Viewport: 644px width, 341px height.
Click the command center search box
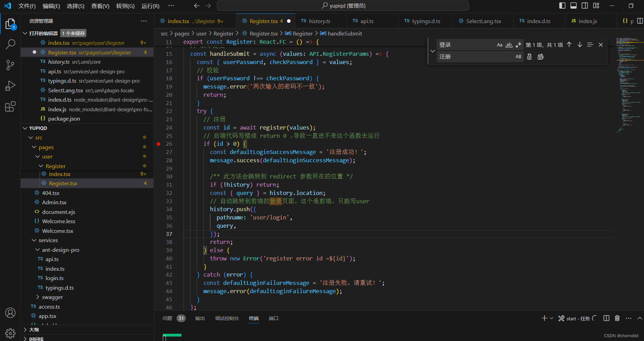tap(343, 6)
